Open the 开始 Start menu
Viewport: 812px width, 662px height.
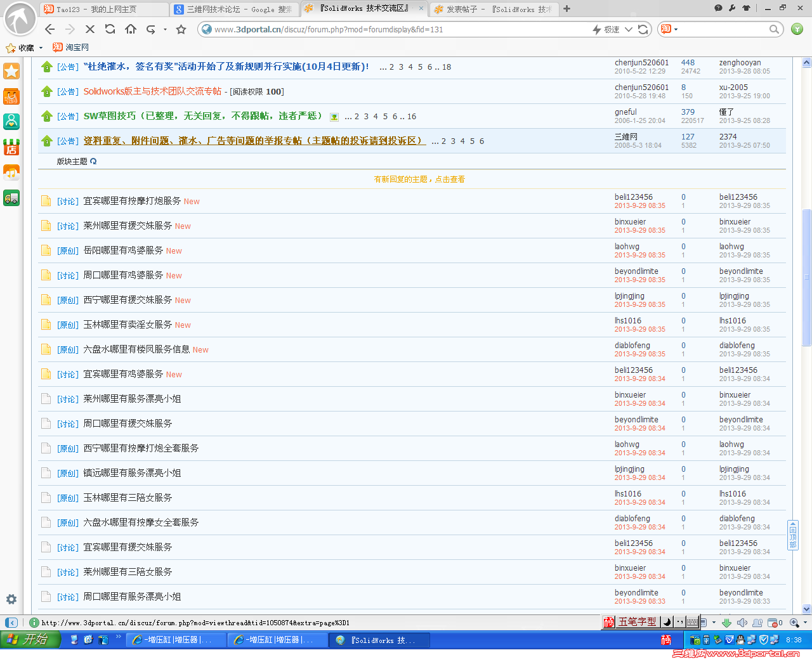30,640
